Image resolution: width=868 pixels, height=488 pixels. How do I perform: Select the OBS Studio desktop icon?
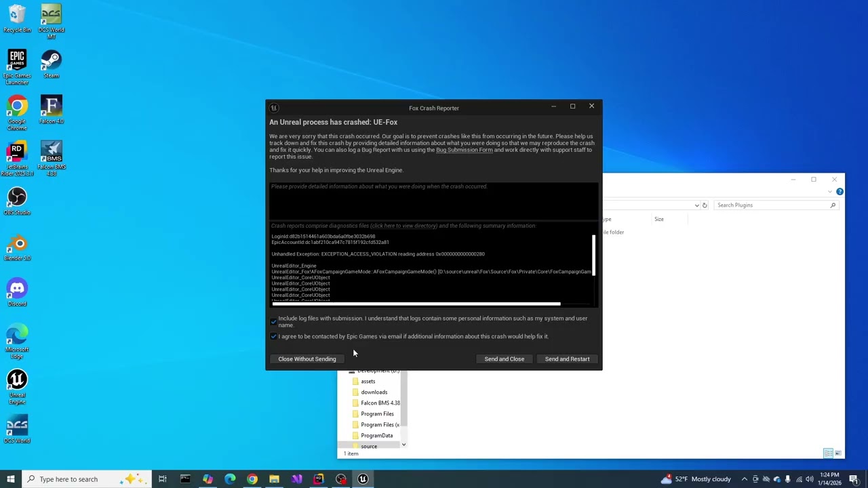tap(17, 201)
